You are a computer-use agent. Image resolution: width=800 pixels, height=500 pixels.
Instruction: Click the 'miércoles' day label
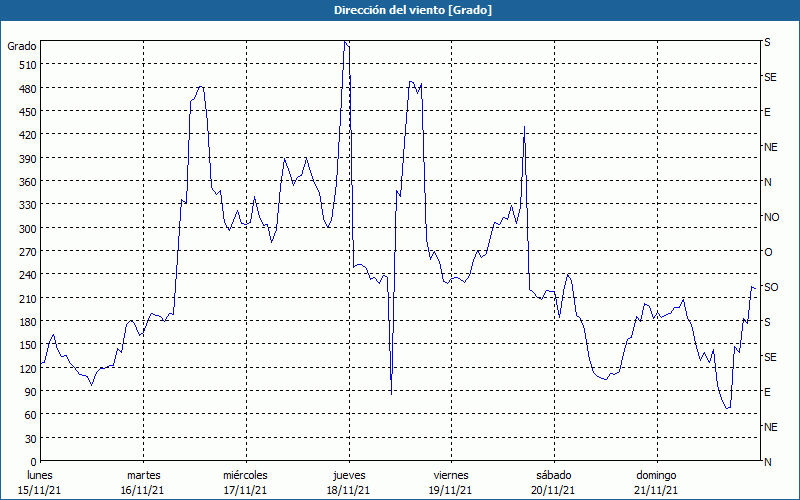pyautogui.click(x=245, y=476)
